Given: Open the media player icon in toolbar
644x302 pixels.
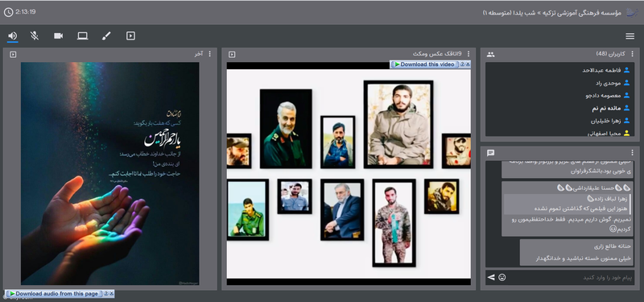Looking at the screenshot, I should (x=130, y=36).
